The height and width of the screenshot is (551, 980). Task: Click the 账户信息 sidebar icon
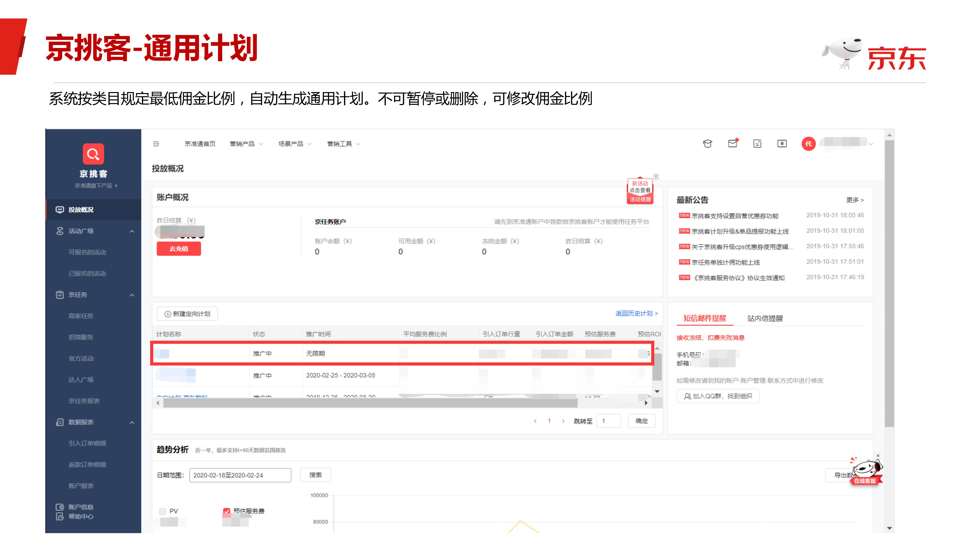point(60,507)
